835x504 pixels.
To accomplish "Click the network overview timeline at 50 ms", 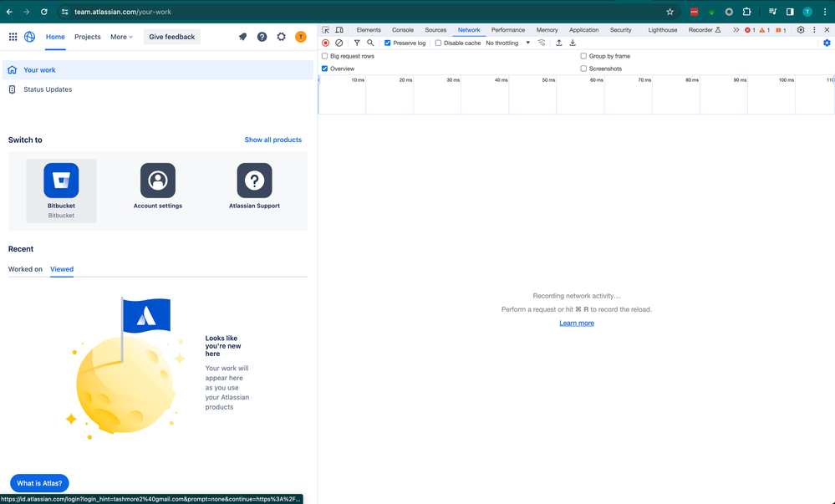I will (556, 94).
